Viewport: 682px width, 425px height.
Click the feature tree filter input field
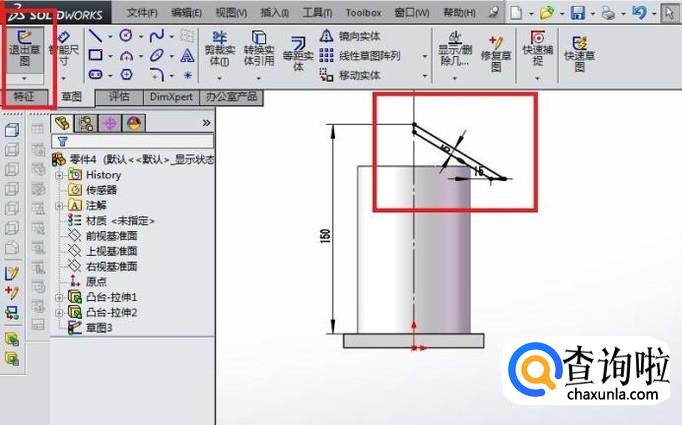[133, 141]
